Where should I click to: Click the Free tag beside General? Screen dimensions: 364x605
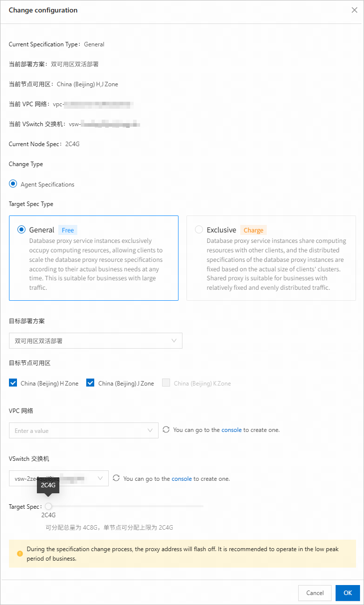click(x=68, y=230)
